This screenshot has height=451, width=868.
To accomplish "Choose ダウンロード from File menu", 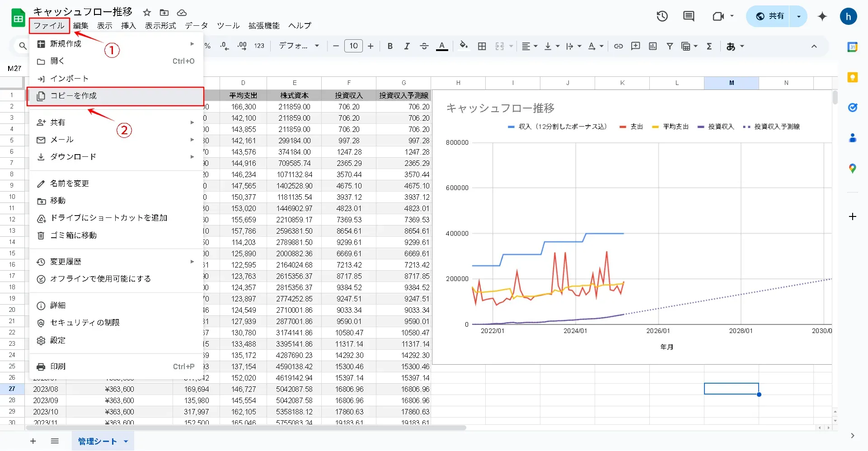I will (116, 157).
